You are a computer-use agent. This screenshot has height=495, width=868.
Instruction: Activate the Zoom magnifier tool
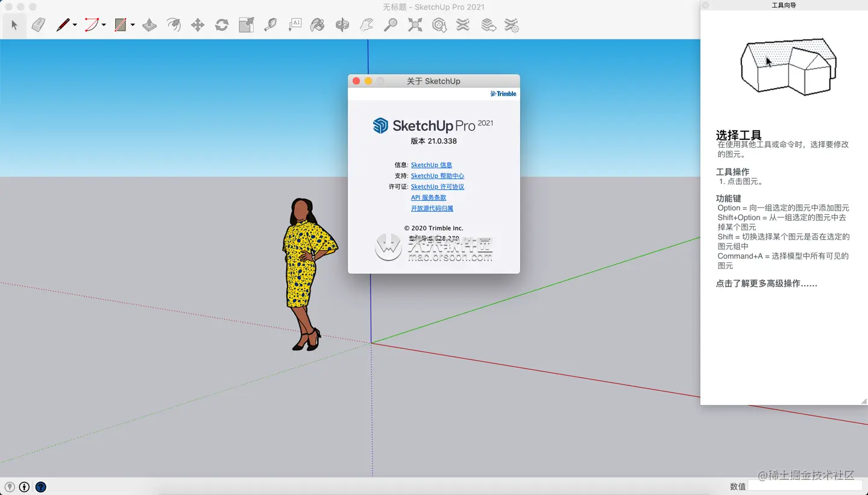pyautogui.click(x=391, y=25)
